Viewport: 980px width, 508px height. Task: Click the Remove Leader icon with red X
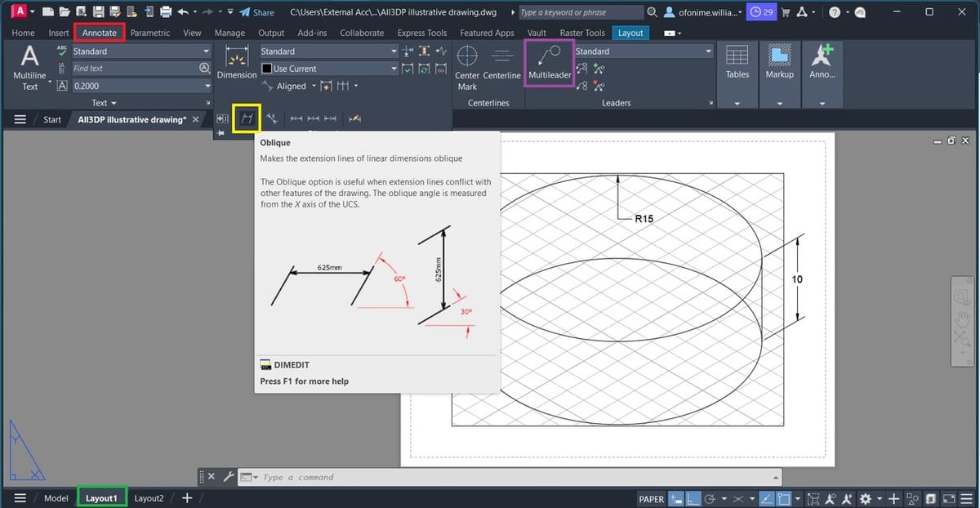point(599,86)
